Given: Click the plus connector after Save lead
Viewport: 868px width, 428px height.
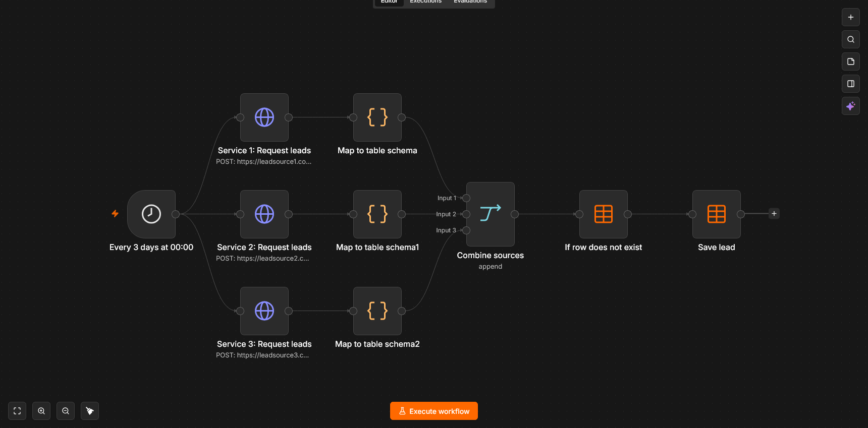Looking at the screenshot, I should (774, 214).
